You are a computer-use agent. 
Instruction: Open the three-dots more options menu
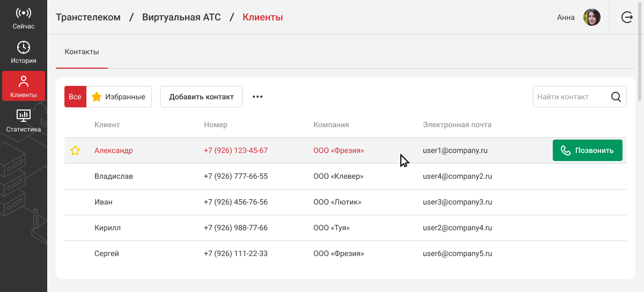coord(258,97)
